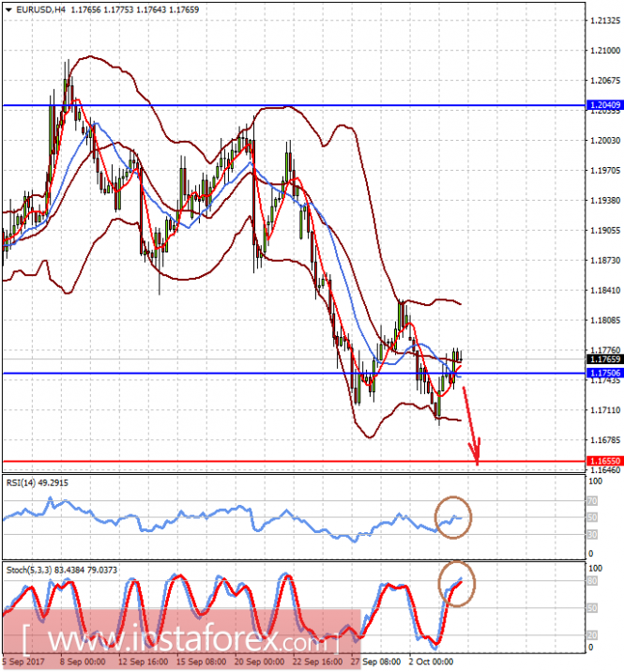Select the current price 1.17659 label
624x672 pixels.
[604, 359]
